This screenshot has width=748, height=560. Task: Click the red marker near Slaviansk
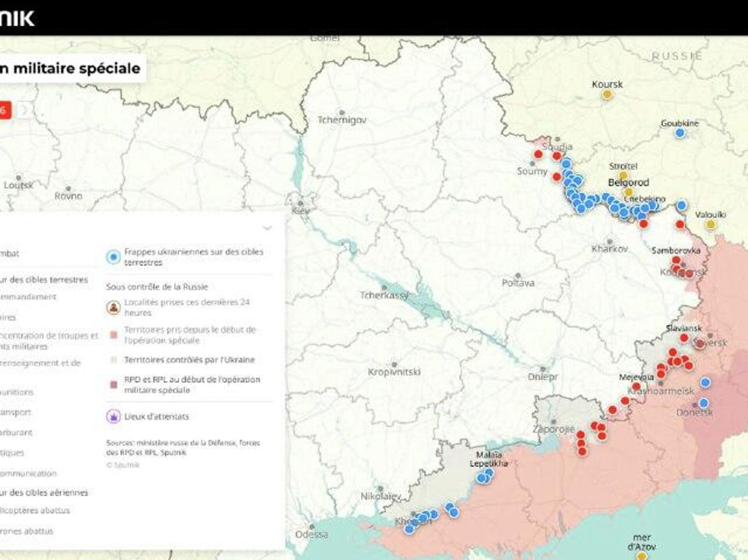pos(684,338)
